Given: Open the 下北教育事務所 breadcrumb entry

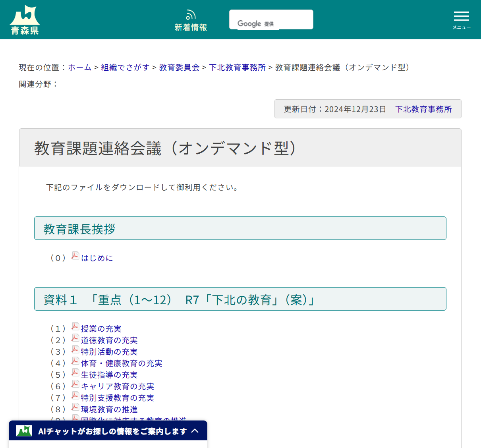Looking at the screenshot, I should click(x=237, y=68).
